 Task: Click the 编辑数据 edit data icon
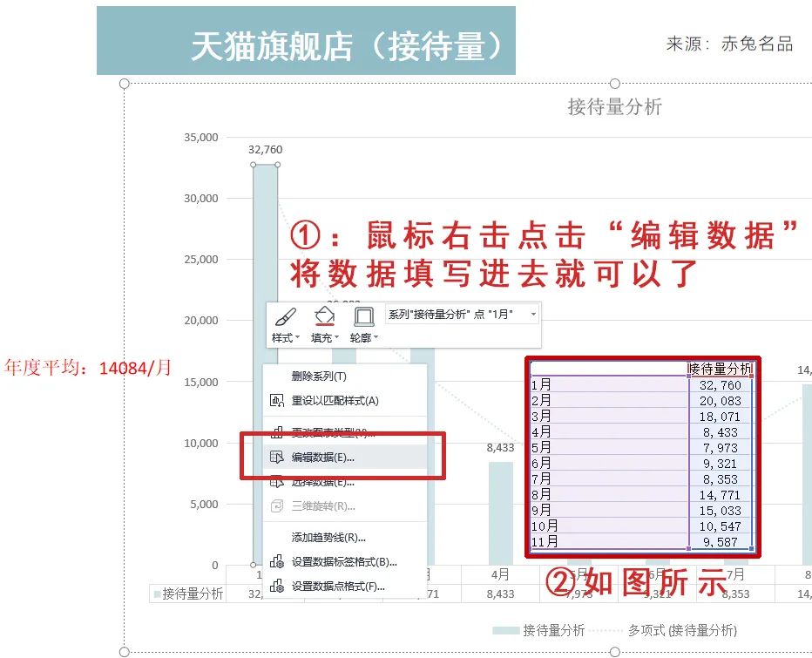tap(274, 457)
